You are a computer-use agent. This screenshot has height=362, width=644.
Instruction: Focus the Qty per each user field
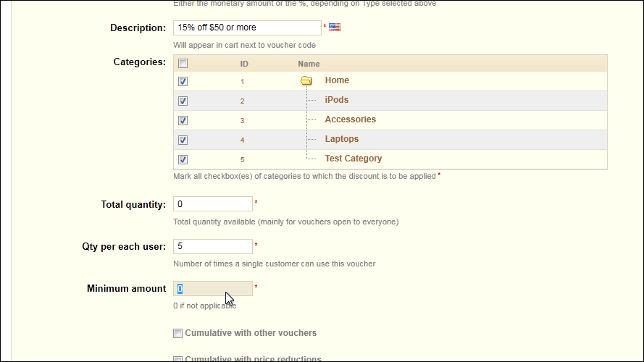tap(213, 246)
